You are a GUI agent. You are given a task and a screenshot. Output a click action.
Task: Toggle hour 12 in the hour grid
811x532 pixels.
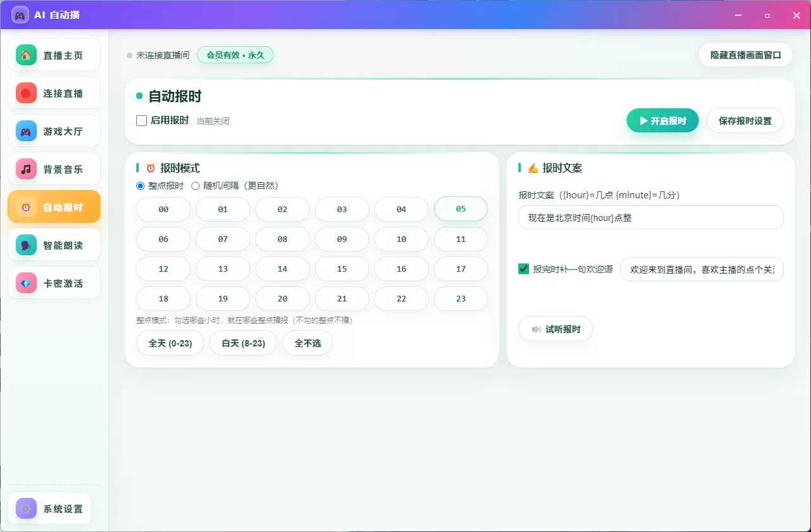click(163, 269)
